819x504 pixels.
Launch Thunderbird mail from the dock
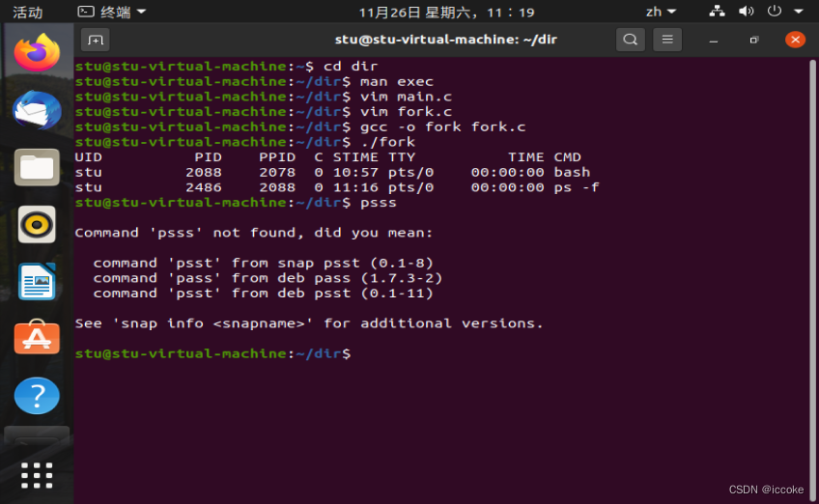37,110
